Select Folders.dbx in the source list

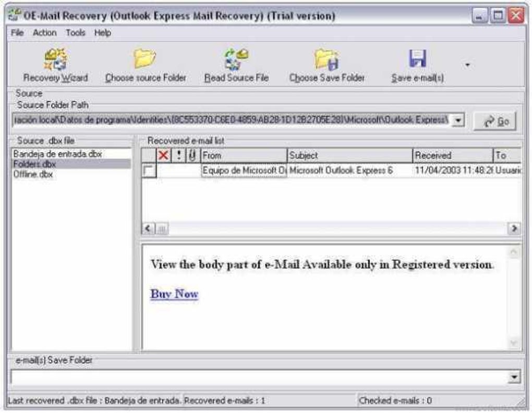click(71, 164)
